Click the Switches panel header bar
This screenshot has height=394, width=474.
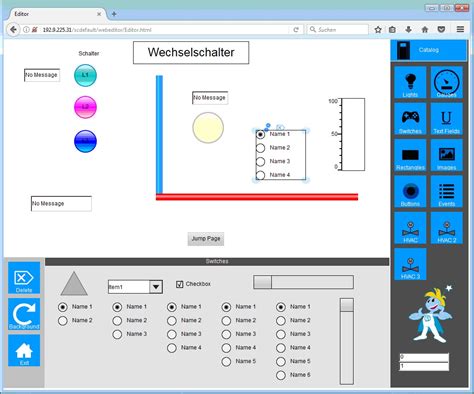point(217,261)
